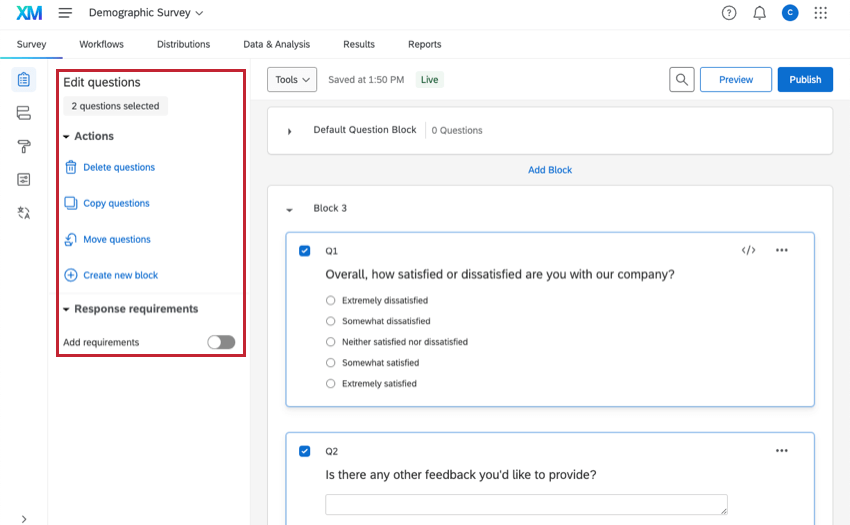This screenshot has width=850, height=525.
Task: Click the Q1 code editor icon
Action: coord(748,250)
